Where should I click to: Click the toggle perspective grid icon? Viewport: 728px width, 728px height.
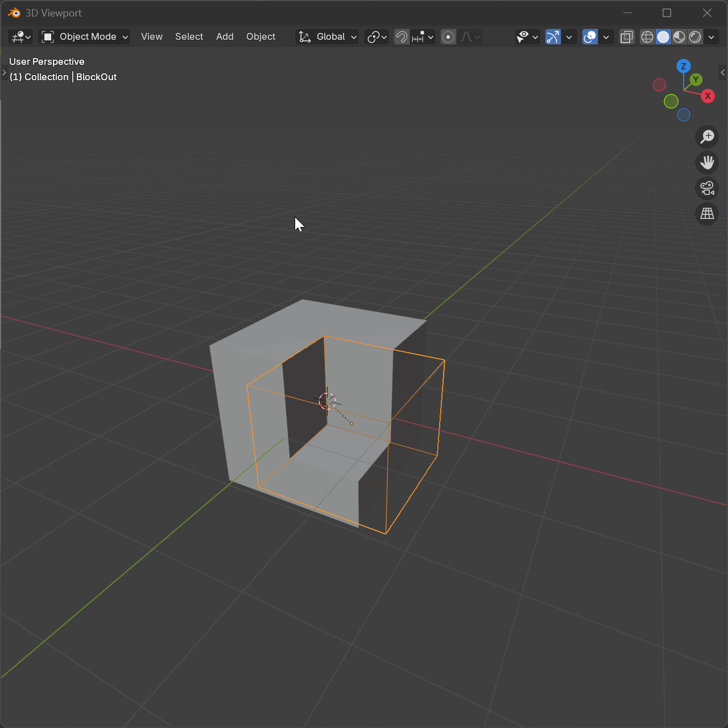click(x=707, y=214)
